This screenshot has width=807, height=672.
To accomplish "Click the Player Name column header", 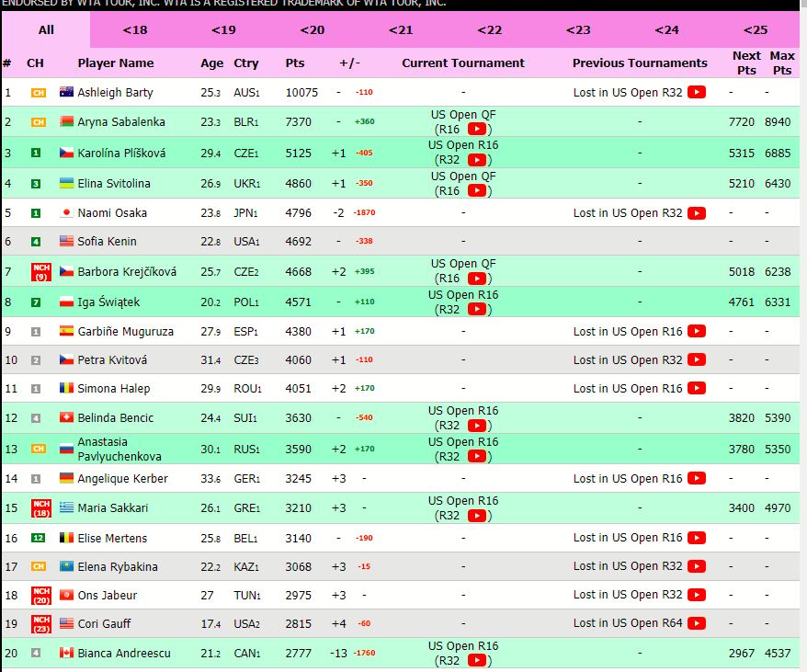I will point(116,63).
